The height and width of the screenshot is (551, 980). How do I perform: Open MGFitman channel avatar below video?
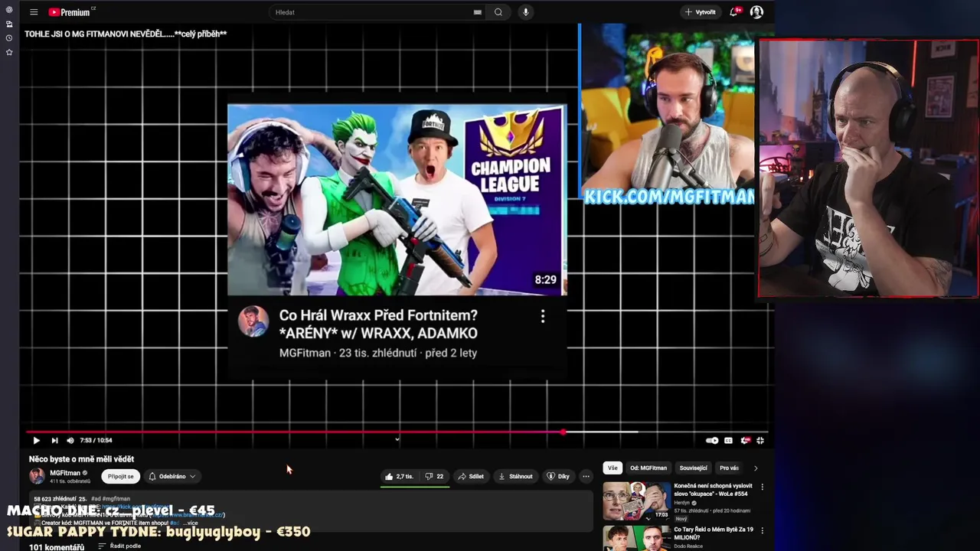37,476
